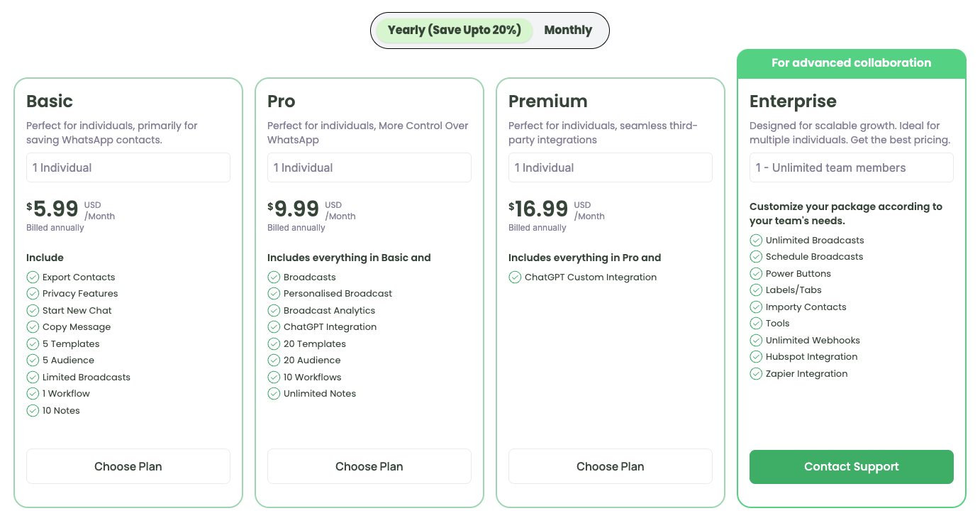Choose the Pro plan
Image resolution: width=980 pixels, height=523 pixels.
pos(369,466)
